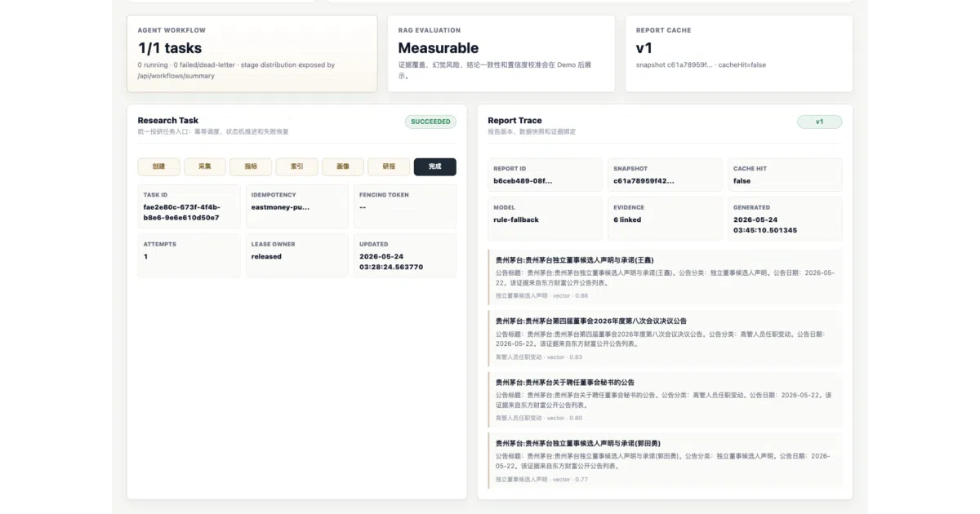This screenshot has height=514, width=980.
Task: Open the 画像 stage
Action: pos(343,166)
